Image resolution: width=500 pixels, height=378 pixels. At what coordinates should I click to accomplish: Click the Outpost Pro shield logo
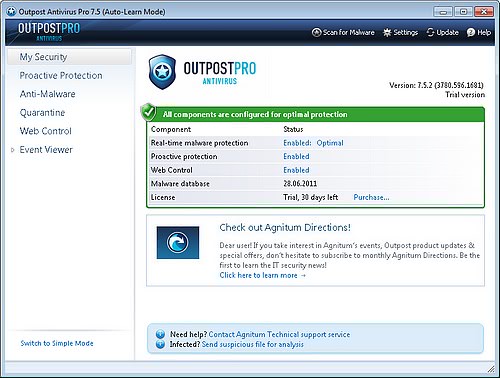tap(162, 72)
